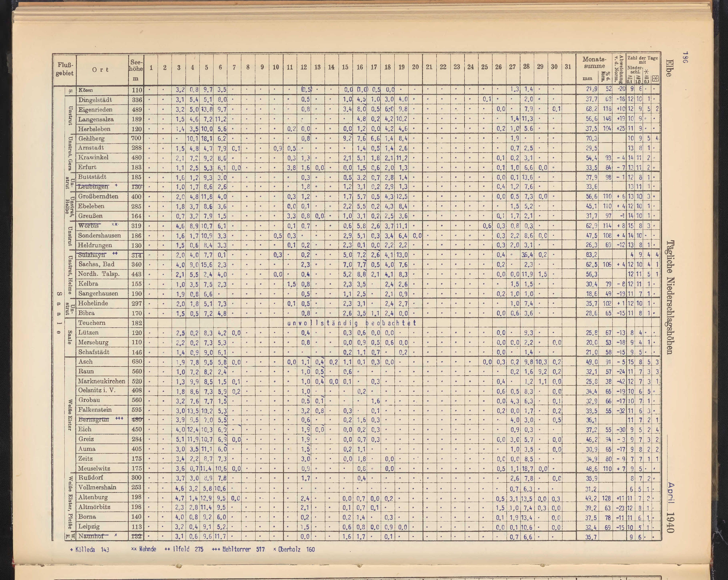Select the Erfurt station row label
728x580 pixels.
[87, 167]
